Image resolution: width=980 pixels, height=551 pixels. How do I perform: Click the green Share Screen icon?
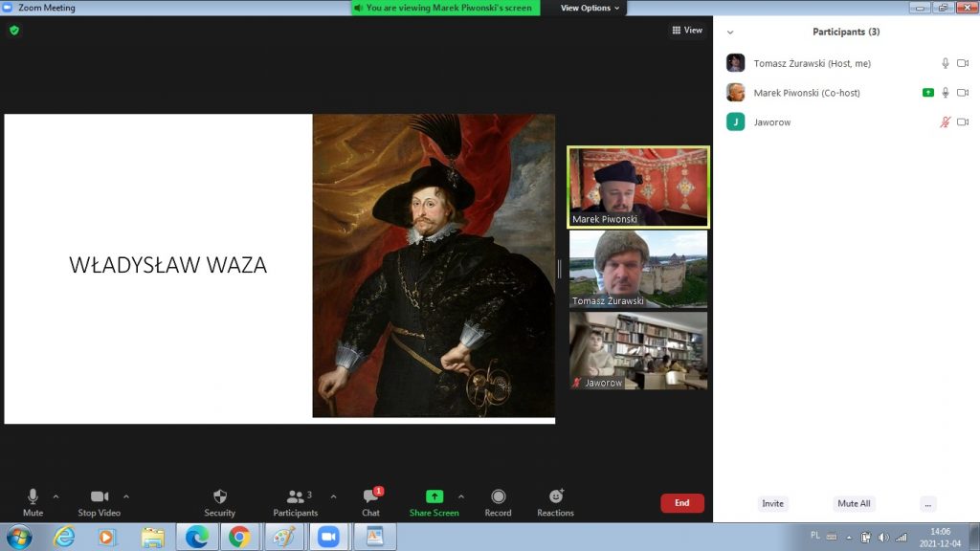point(434,497)
